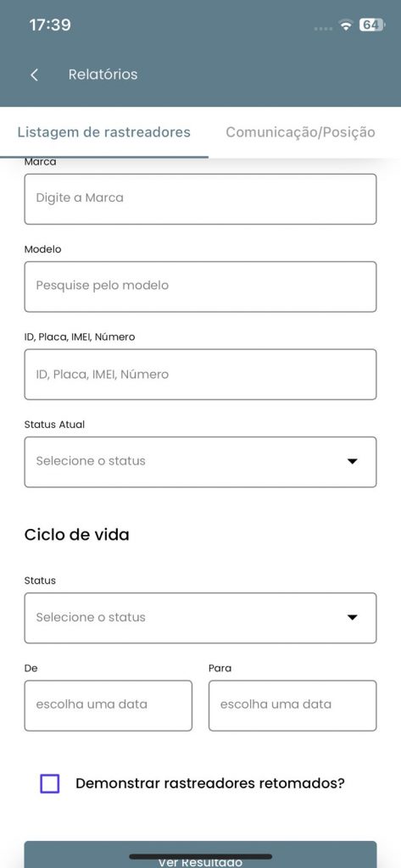Open the De date picker field
Viewport: 401px width, 868px height.
(109, 705)
